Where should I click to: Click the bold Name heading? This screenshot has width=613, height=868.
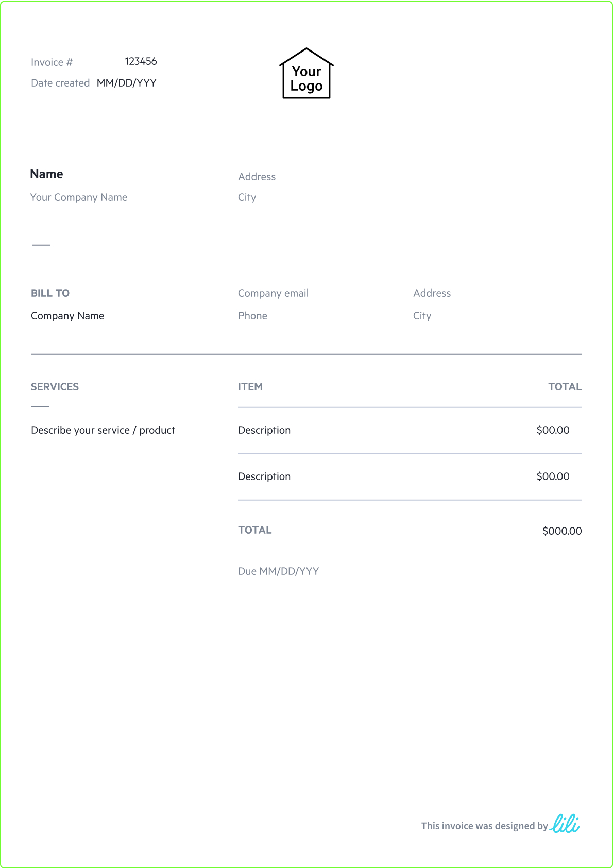coord(46,174)
